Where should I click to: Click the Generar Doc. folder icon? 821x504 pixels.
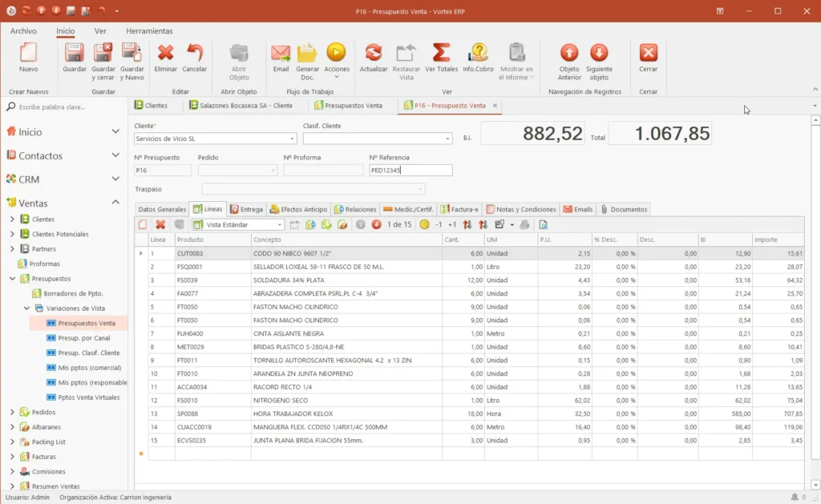307,53
